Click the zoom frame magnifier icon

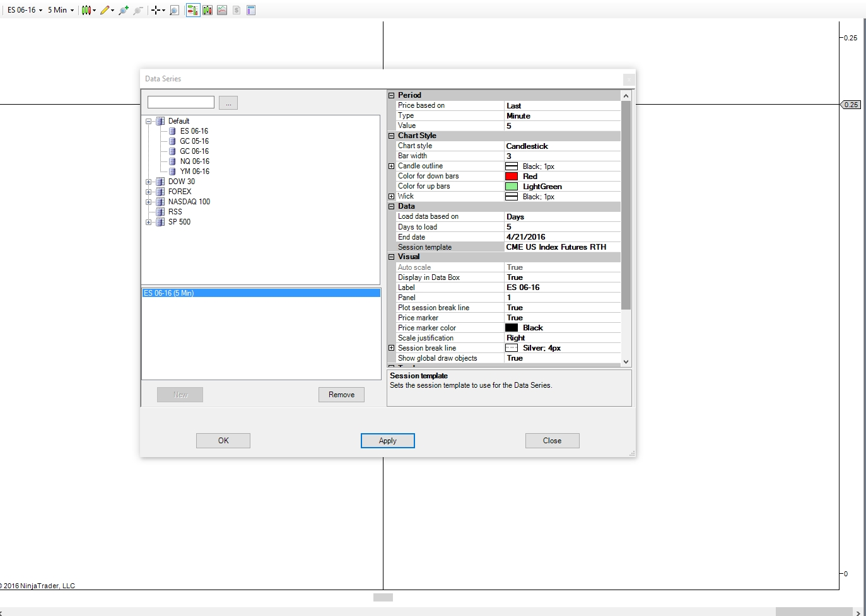175,10
